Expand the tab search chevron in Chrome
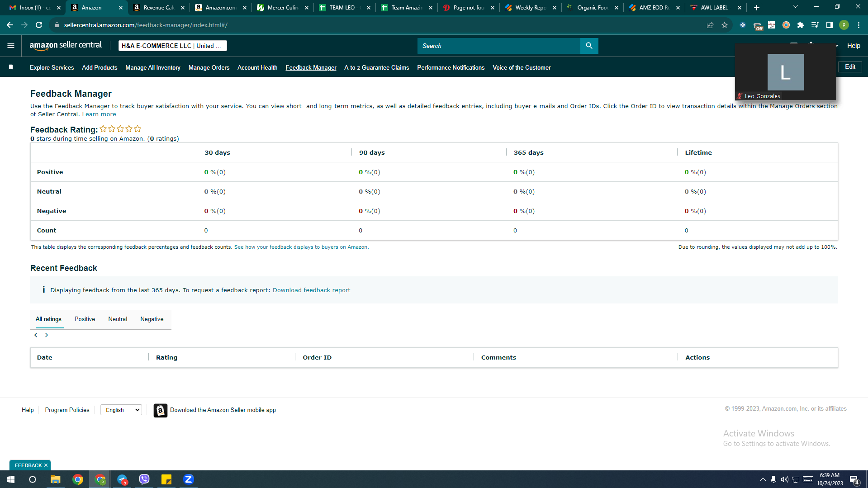868x488 pixels. point(795,7)
